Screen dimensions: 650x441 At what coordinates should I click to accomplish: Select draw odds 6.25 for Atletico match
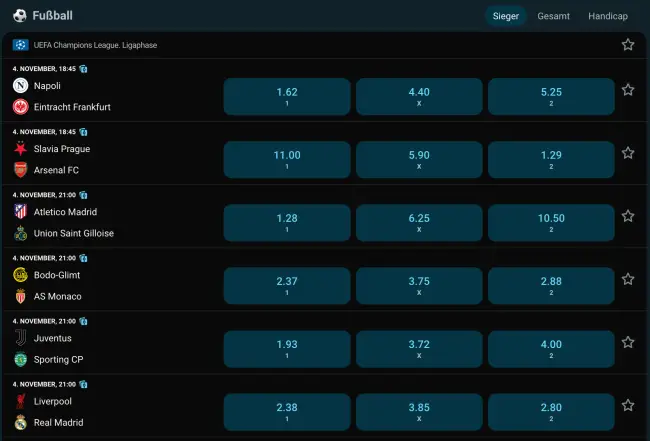tap(419, 223)
